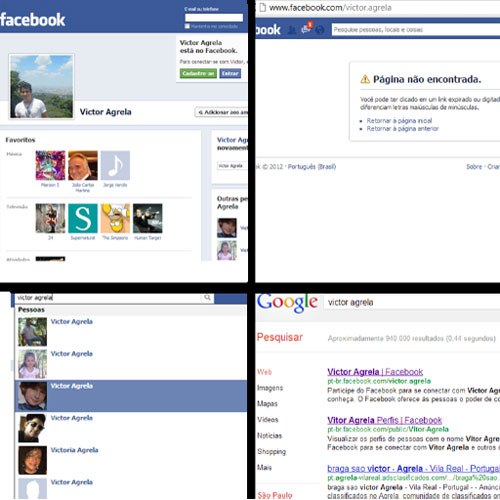The width and height of the screenshot is (500, 500).
Task: Click the victor agrela Facebook search box
Action: point(108,298)
